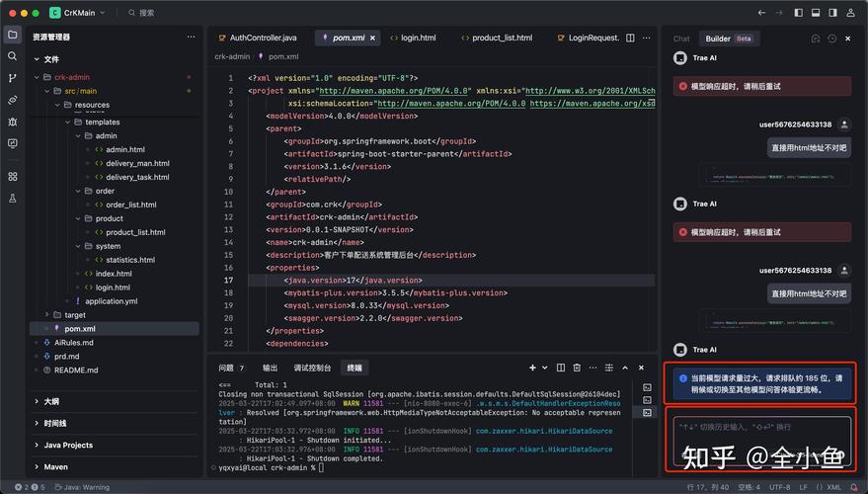Switch to product_list.html editor tab
This screenshot has width=868, height=494.
click(x=497, y=38)
